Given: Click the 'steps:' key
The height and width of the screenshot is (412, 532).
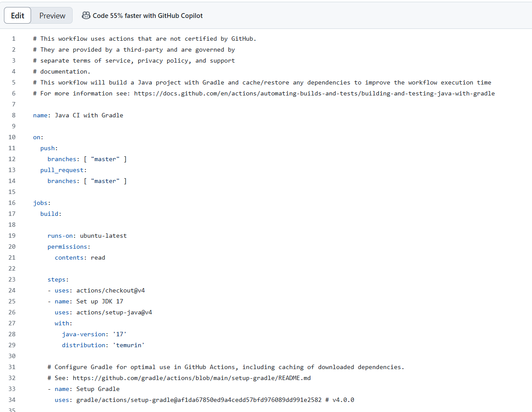Looking at the screenshot, I should (x=58, y=279).
